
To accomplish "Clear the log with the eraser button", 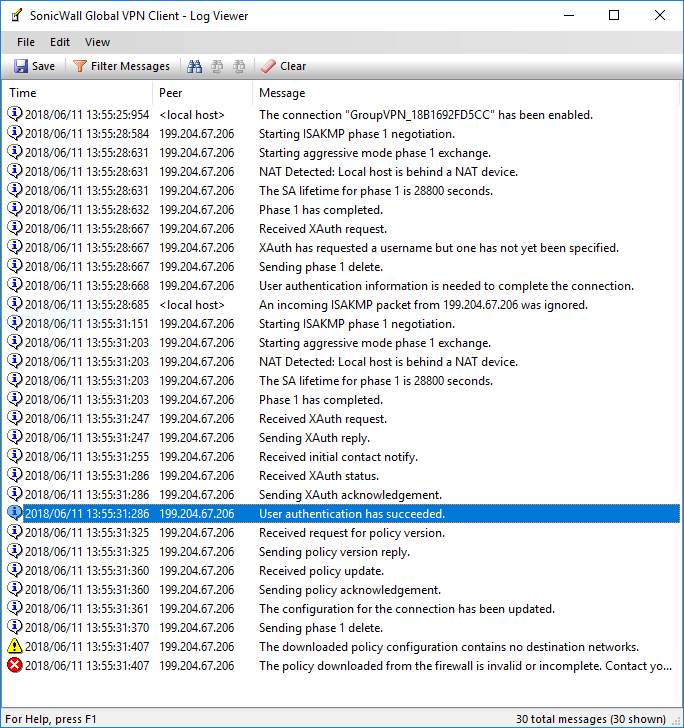I will point(284,66).
